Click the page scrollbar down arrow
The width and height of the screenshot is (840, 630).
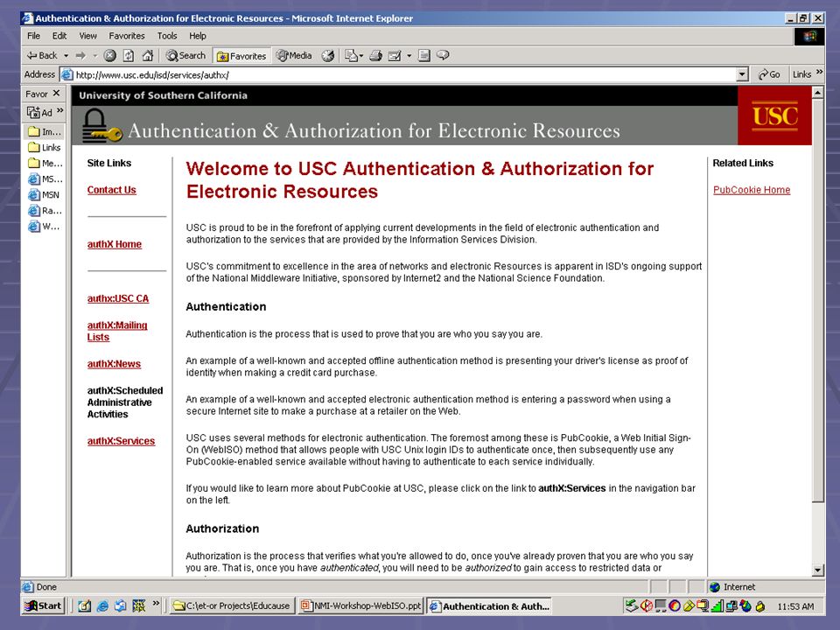pos(817,570)
